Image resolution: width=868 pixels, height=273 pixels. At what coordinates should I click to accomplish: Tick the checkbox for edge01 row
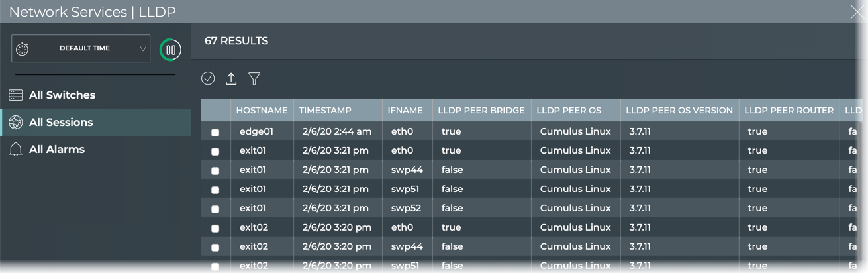pos(215,133)
